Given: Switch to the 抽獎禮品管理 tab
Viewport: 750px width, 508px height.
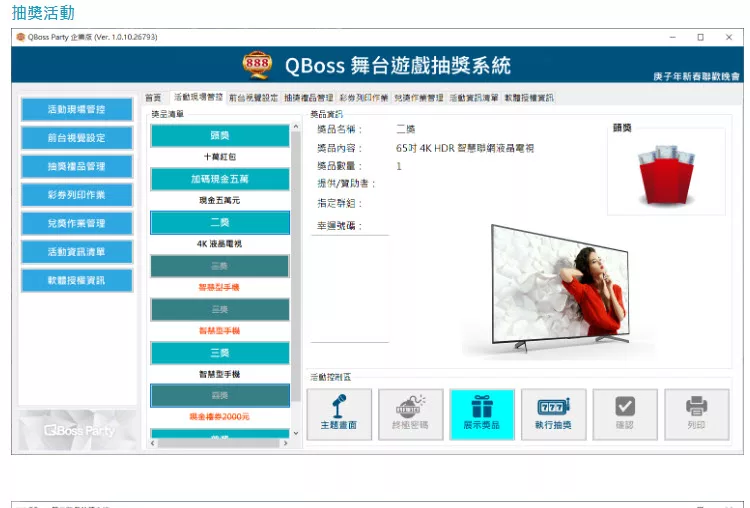Looking at the screenshot, I should click(309, 98).
